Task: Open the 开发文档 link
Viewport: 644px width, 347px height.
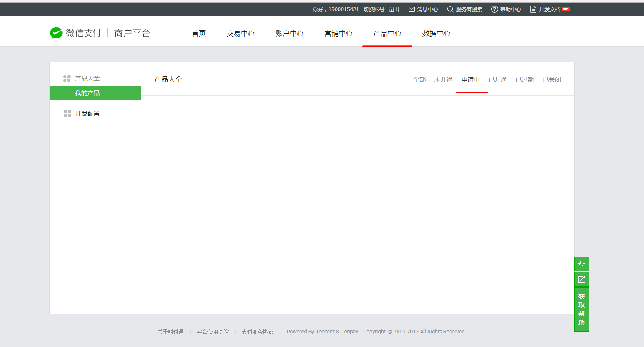Action: tap(550, 9)
